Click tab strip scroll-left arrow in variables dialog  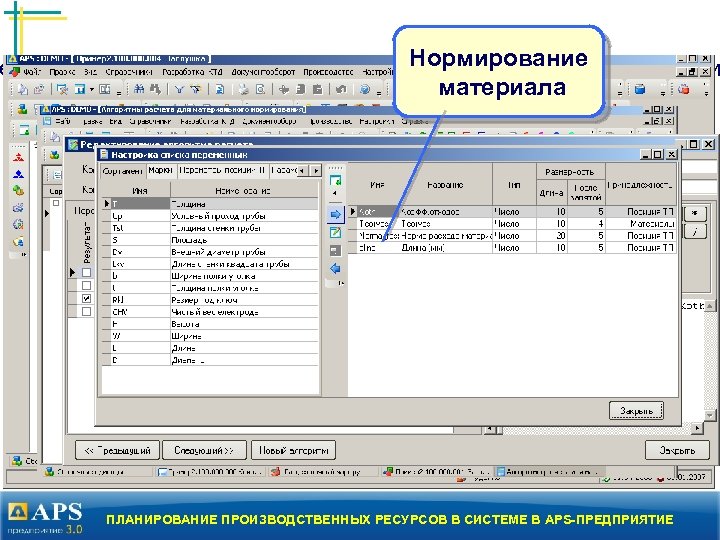302,171
